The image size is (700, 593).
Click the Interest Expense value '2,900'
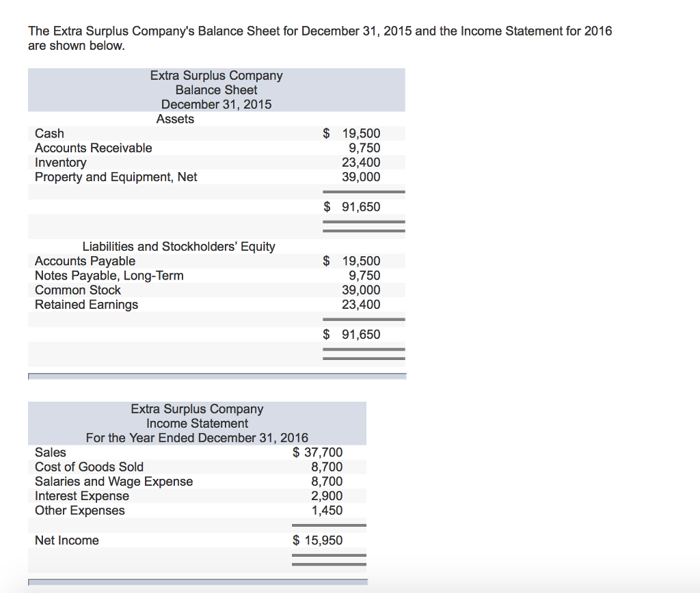click(327, 496)
